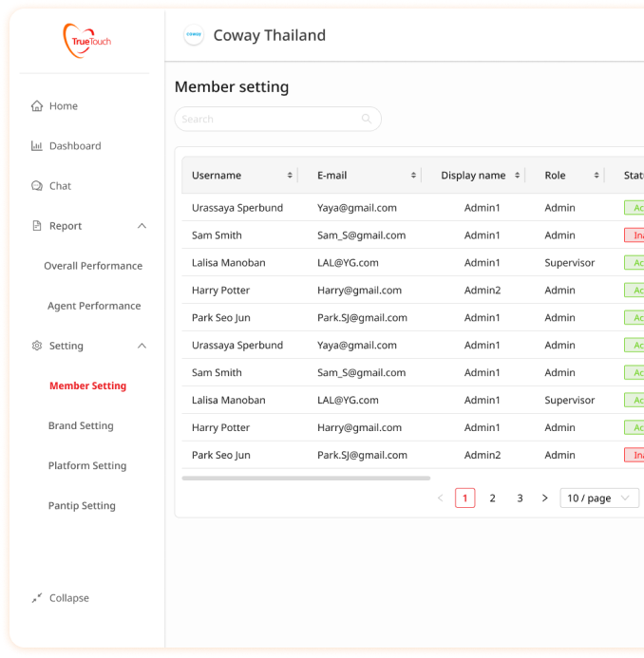This screenshot has height=658, width=644.
Task: Open Dashboard via its chart icon
Action: pyautogui.click(x=37, y=146)
